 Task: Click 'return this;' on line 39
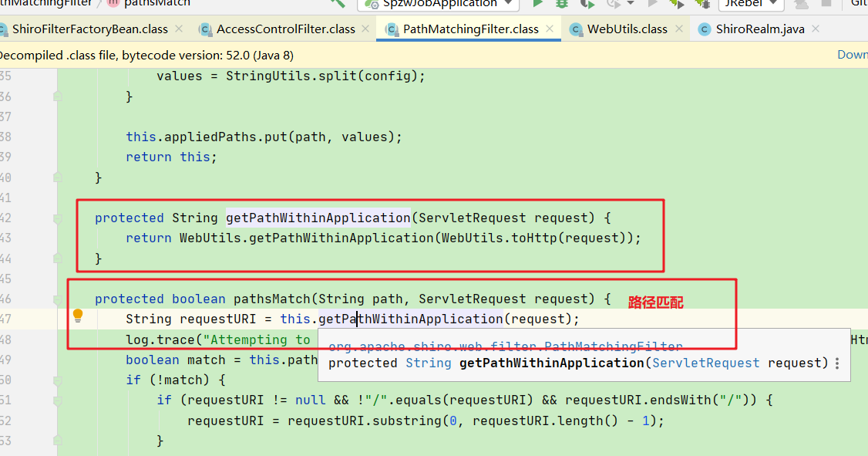[172, 157]
